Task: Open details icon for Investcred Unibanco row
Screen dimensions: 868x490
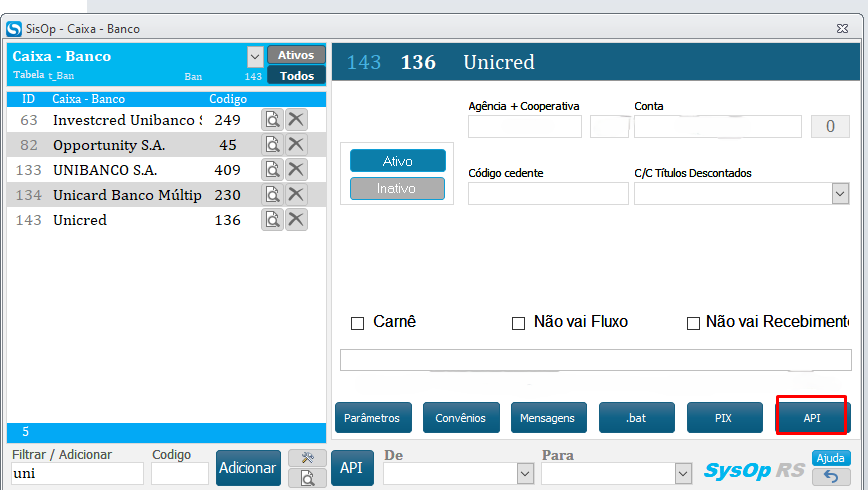Action: pos(272,120)
